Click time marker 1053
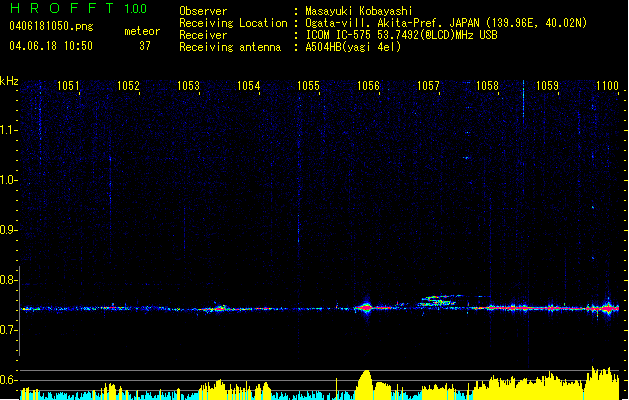Screen dimensions: 629x400 tap(188, 86)
